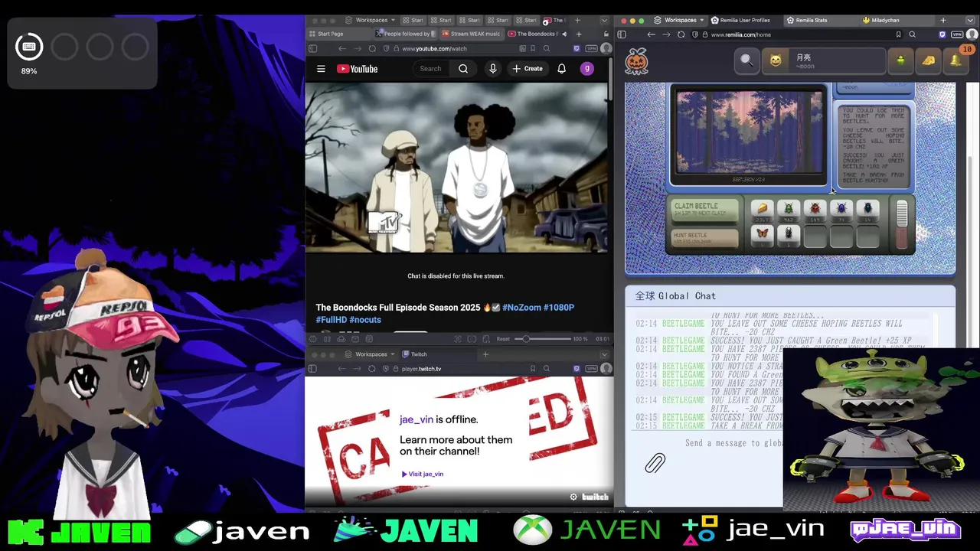Viewport: 980px width, 551px height.
Task: Open YouTube notifications bell
Action: [x=561, y=69]
